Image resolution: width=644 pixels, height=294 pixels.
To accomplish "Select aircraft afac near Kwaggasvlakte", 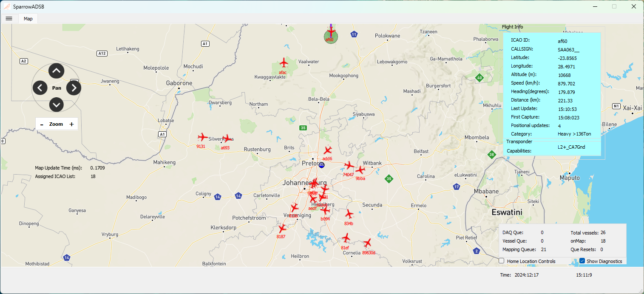I will coord(284,64).
